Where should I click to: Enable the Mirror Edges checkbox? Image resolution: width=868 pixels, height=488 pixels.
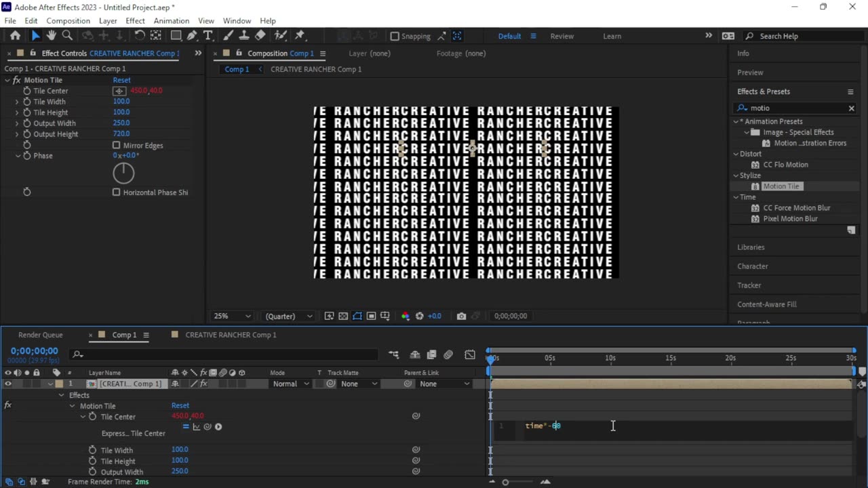click(117, 145)
